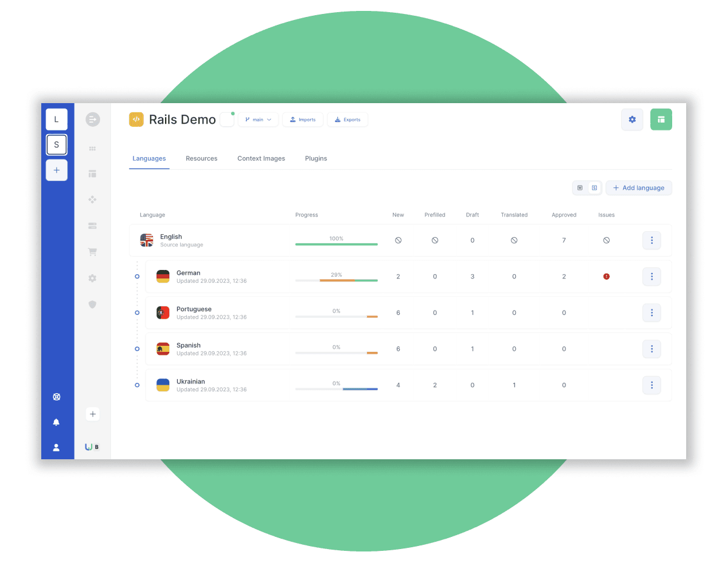Viewport: 728px width, 563px height.
Task: Click the Portuguese flag icon
Action: [163, 312]
